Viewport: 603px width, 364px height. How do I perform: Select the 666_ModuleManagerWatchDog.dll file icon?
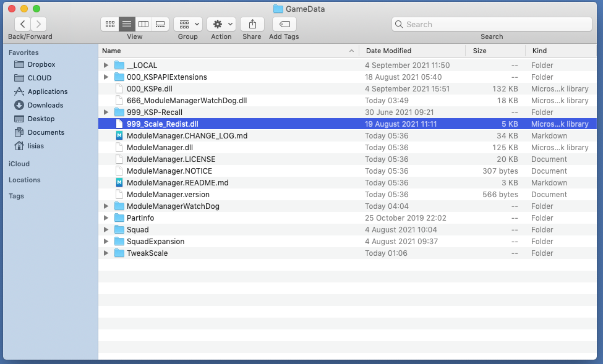pyautogui.click(x=119, y=100)
